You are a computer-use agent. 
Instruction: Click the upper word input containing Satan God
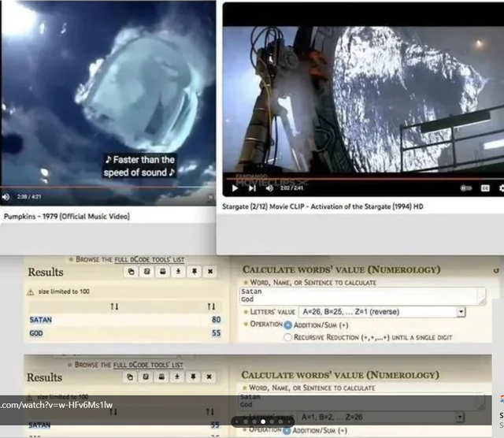tap(362, 295)
